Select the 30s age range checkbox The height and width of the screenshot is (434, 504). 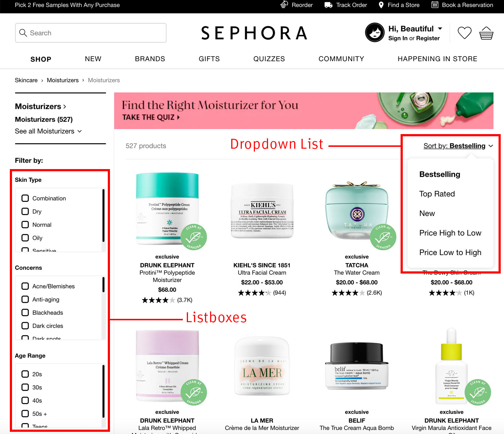click(25, 387)
